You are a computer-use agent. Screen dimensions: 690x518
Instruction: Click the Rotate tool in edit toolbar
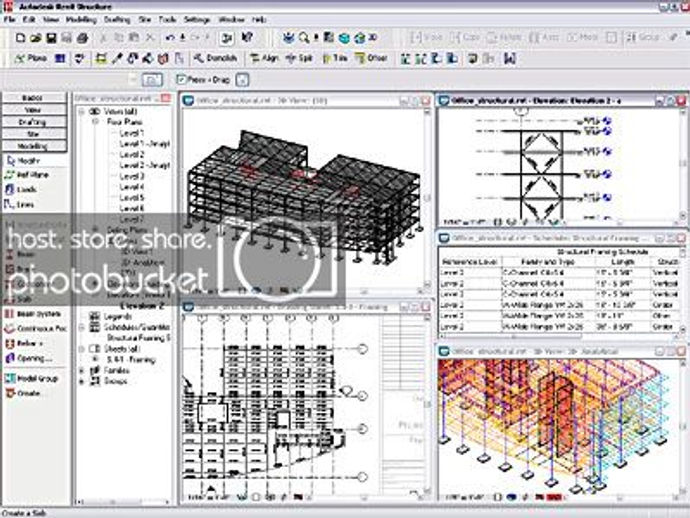pyautogui.click(x=505, y=38)
